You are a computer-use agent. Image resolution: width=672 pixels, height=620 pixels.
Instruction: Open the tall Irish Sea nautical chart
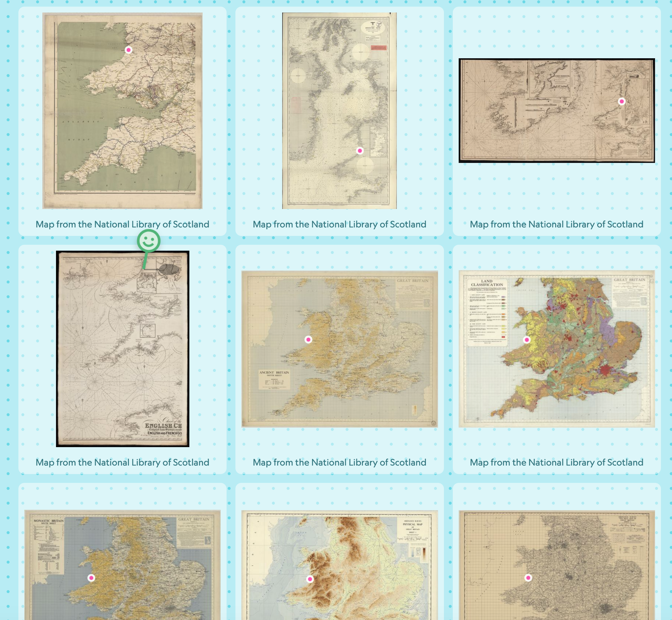coord(339,111)
